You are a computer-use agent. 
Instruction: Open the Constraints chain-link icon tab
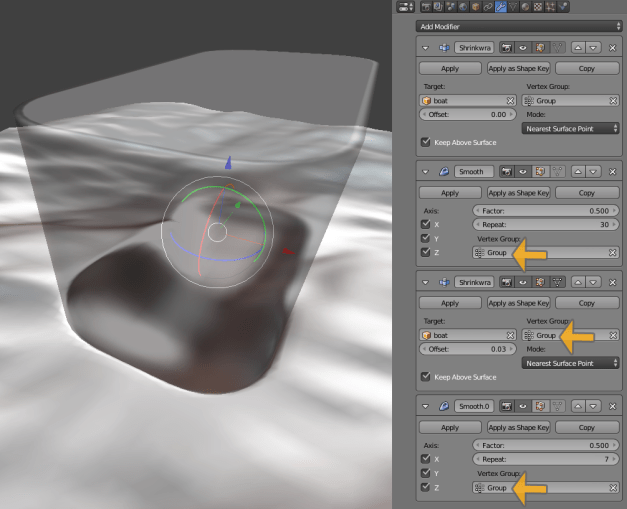487,7
